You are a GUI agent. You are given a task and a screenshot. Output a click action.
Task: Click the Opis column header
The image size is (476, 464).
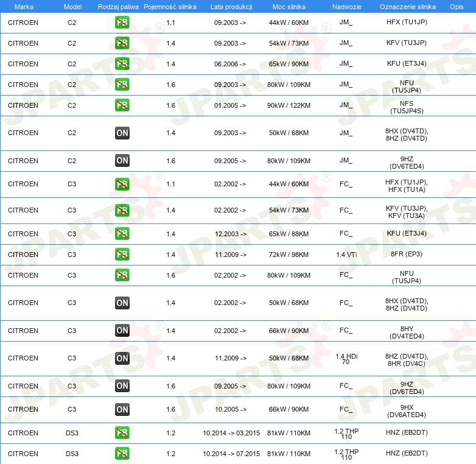pos(457,7)
